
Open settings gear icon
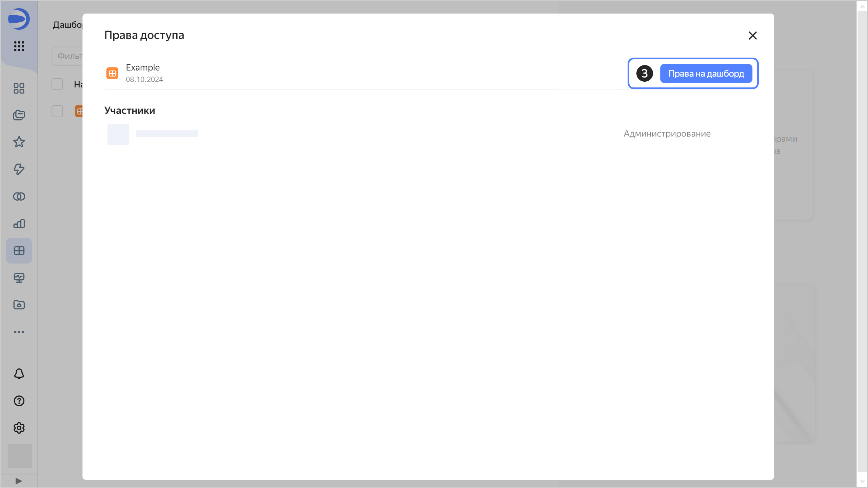pos(19,428)
